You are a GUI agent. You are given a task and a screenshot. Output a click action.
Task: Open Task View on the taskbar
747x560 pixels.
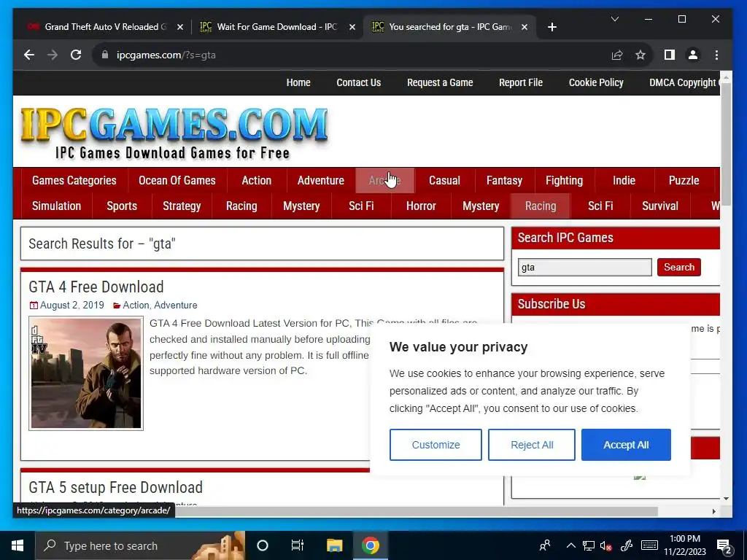pos(298,545)
